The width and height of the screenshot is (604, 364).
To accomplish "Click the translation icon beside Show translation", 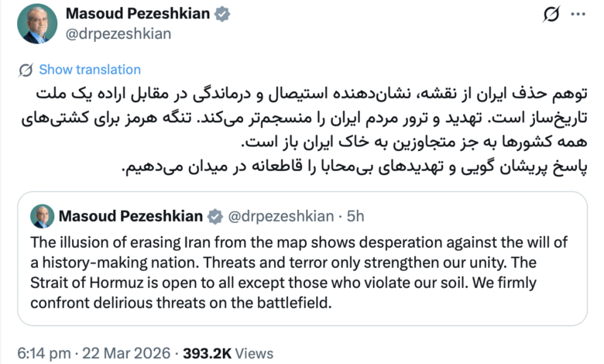I will point(26,70).
